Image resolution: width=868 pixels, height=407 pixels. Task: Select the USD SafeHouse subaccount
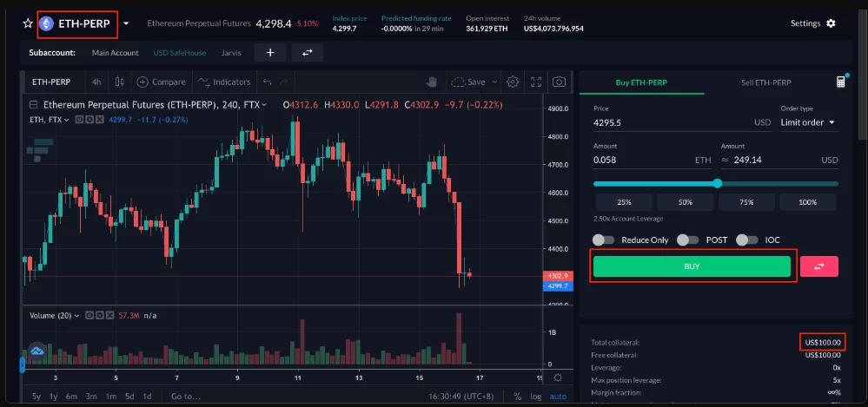180,53
